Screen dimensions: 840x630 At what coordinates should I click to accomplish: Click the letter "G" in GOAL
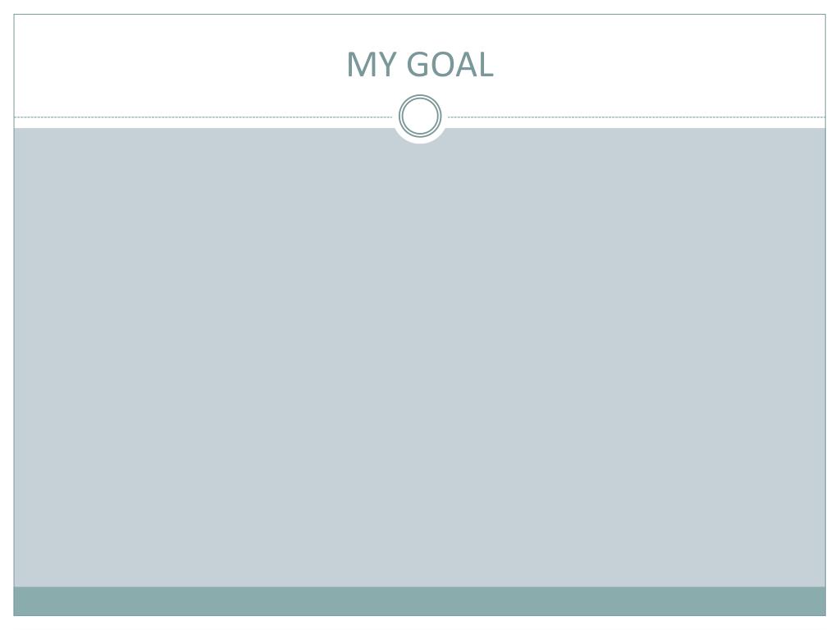[x=419, y=64]
